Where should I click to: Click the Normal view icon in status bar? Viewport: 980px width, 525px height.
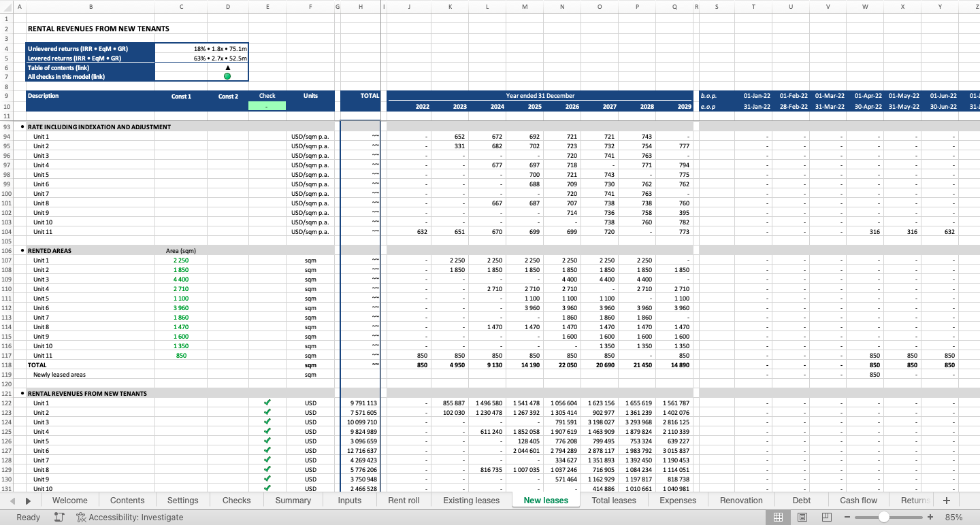pos(778,518)
